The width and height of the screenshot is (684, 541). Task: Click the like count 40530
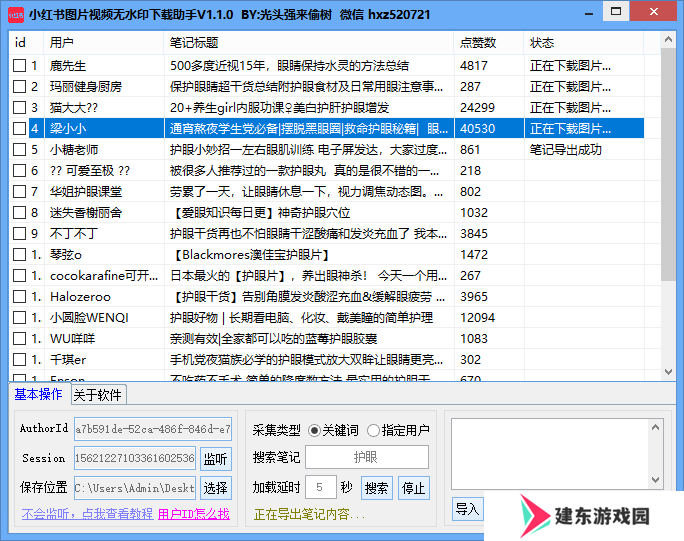[477, 129]
